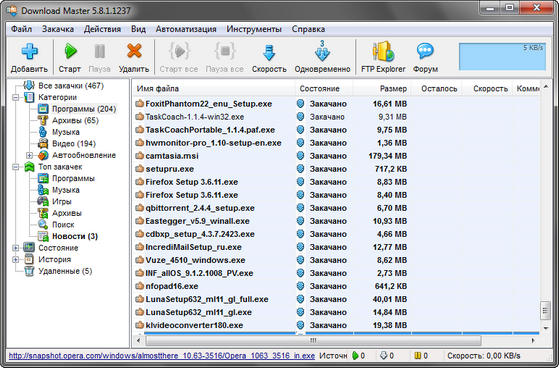The image size is (559, 368).
Task: Launch FTP Explorer from toolbar
Action: 383,52
